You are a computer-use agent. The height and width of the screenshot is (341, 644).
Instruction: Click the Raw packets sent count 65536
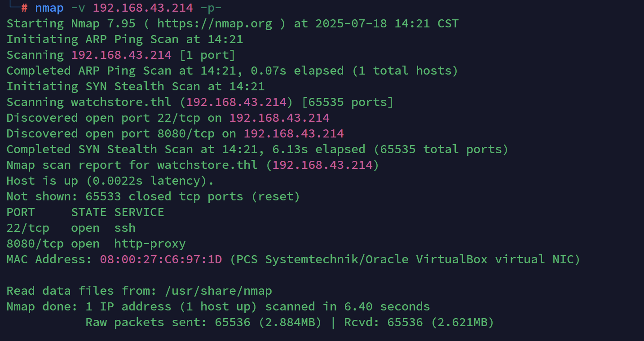[x=233, y=322]
